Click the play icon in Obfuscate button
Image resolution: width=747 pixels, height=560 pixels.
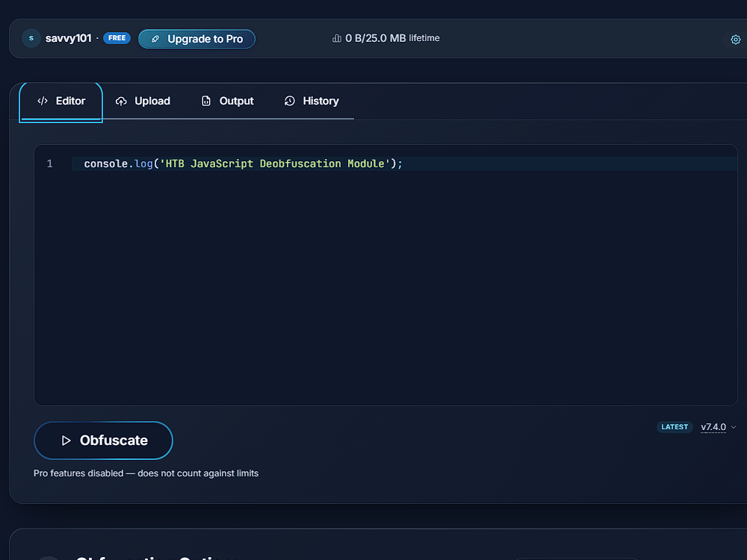tap(66, 441)
